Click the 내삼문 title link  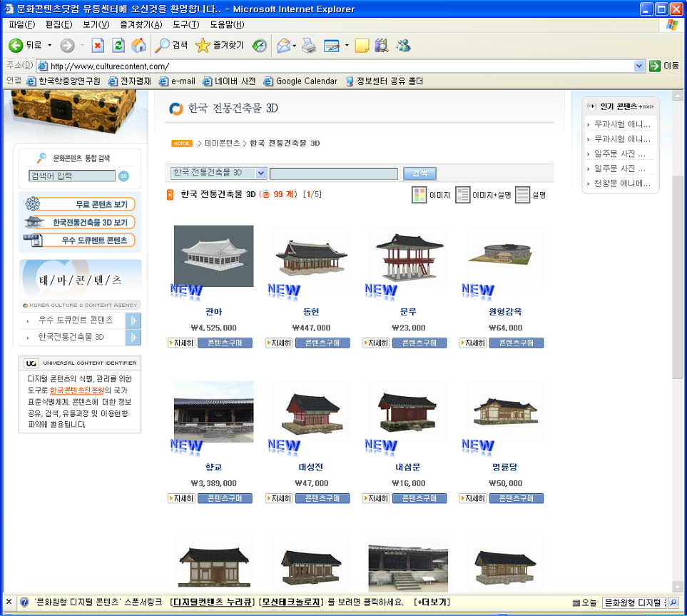click(408, 468)
